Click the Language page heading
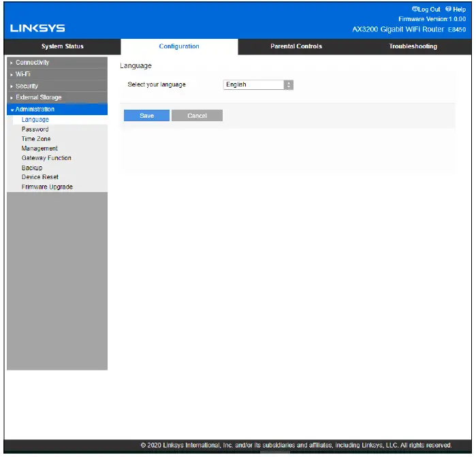The image size is (476, 457). pyautogui.click(x=136, y=66)
